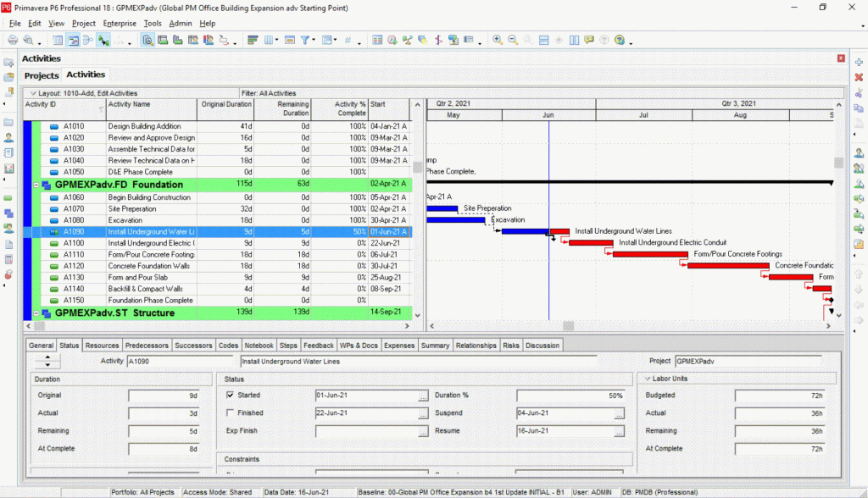The image size is (868, 498).
Task: Click the activity table vertical scrollbar thumb
Action: click(x=417, y=167)
